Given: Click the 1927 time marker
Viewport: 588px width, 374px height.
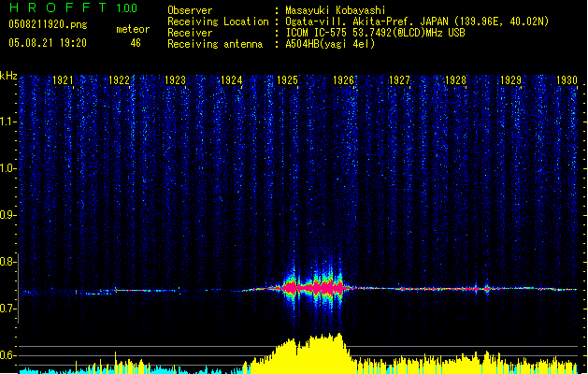Looking at the screenshot, I should (399, 80).
